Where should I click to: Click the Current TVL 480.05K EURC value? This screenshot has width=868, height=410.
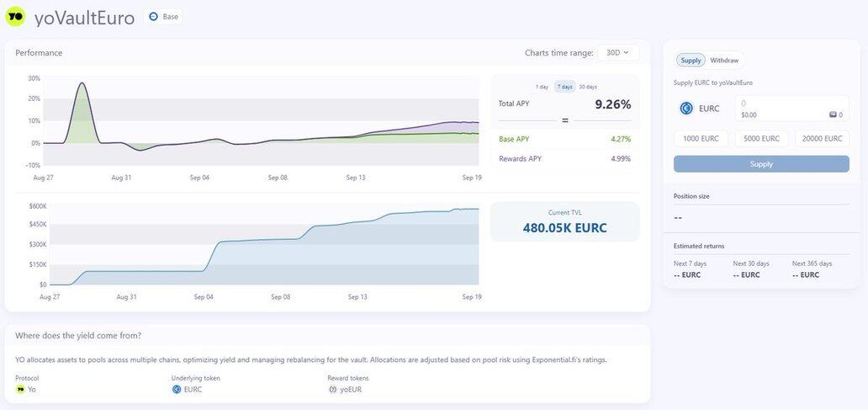tap(564, 227)
